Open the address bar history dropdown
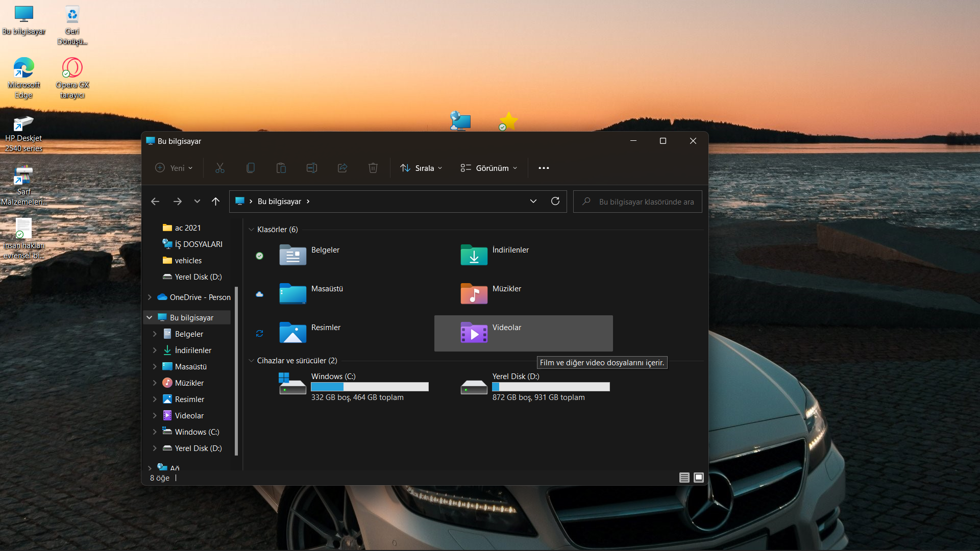The height and width of the screenshot is (551, 980). [x=533, y=201]
